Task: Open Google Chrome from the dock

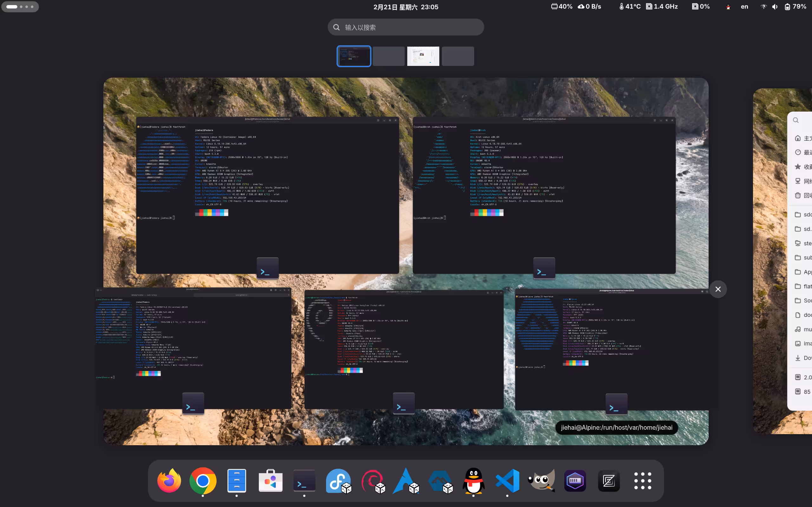Action: (203, 480)
